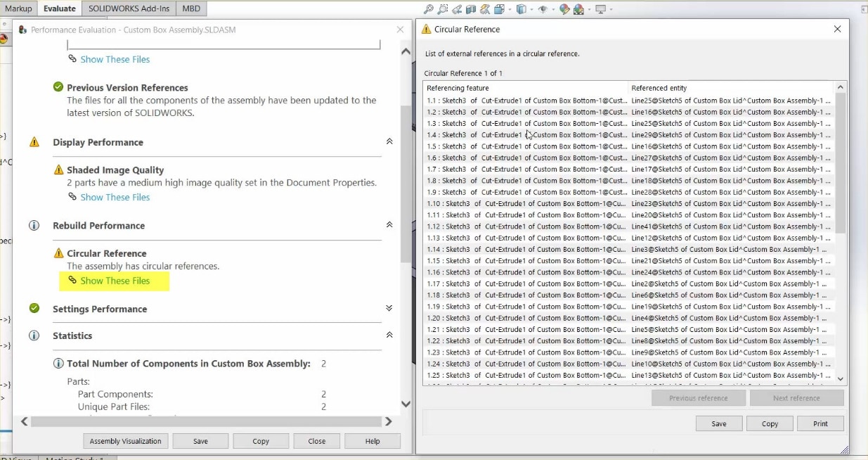Collapse the Rebuild Performance section
Image resolution: width=868 pixels, height=460 pixels.
click(389, 225)
